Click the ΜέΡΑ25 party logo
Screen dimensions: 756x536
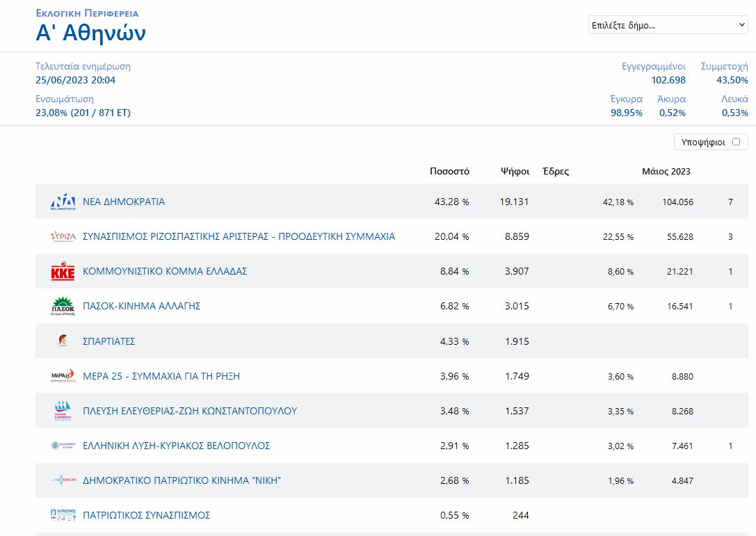tap(63, 376)
